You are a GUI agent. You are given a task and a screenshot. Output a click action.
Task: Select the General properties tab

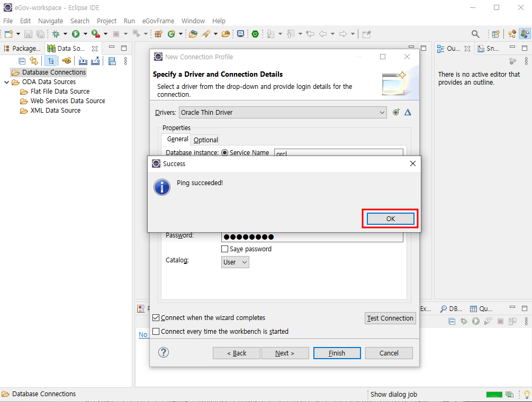pyautogui.click(x=177, y=139)
